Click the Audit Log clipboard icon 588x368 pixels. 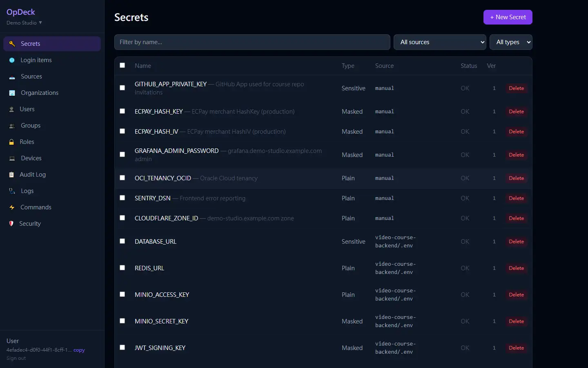click(11, 175)
